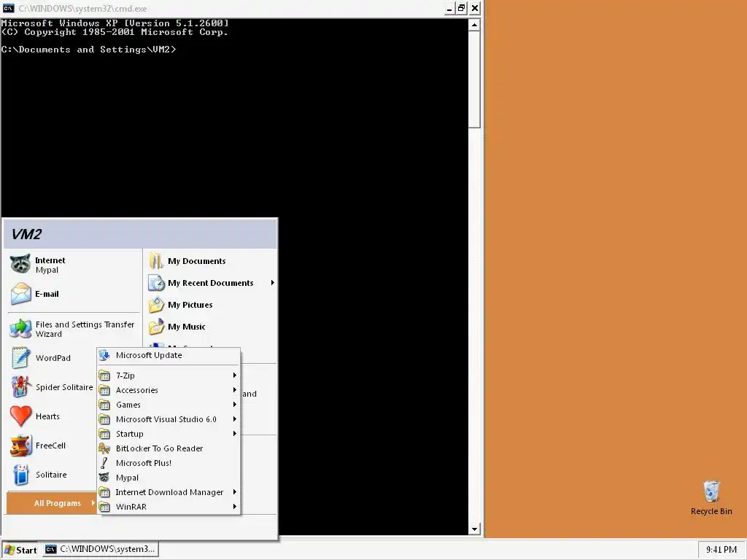This screenshot has height=560, width=747.
Task: Click the E-mail envelope icon
Action: click(x=20, y=294)
